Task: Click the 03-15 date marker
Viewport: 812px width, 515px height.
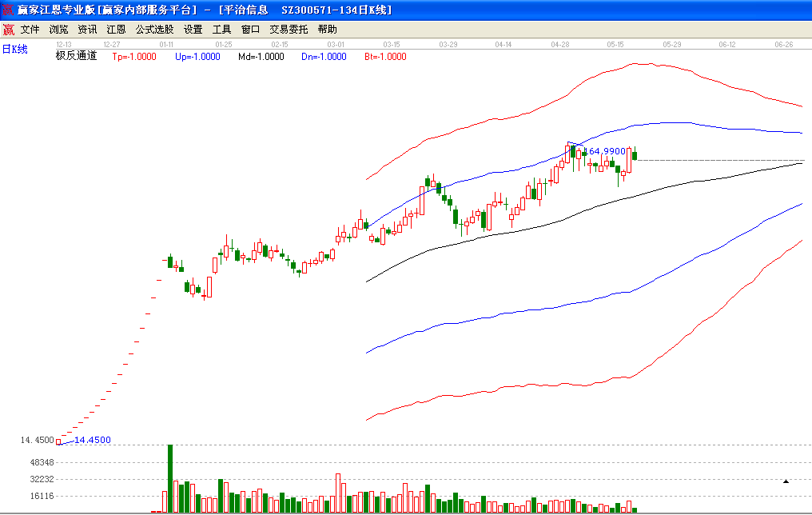Action: tap(392, 45)
